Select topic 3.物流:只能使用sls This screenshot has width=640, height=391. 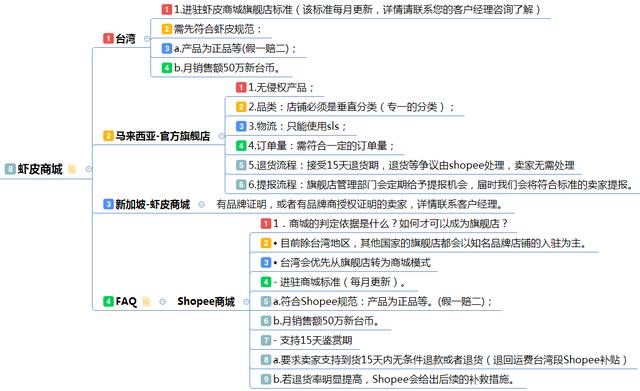click(297, 126)
